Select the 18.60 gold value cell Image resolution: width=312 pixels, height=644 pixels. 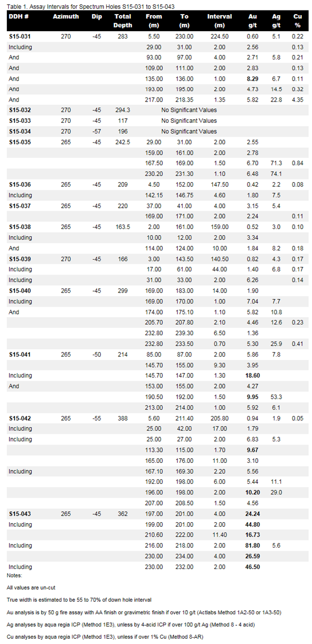pos(253,375)
